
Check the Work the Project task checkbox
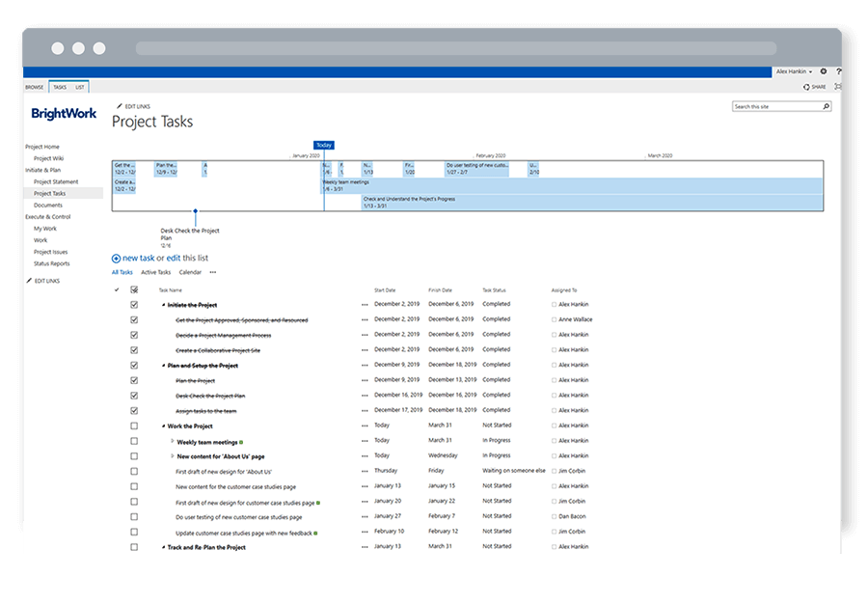[x=134, y=426]
